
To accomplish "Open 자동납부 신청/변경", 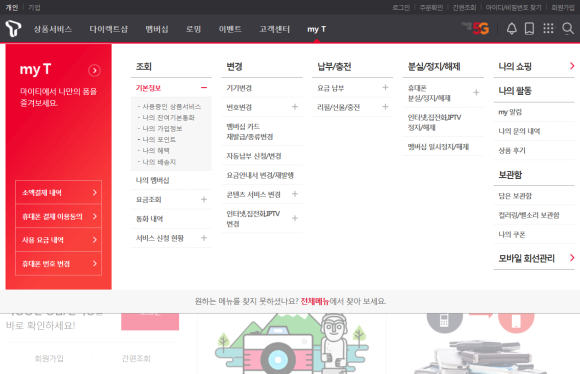I will click(254, 156).
